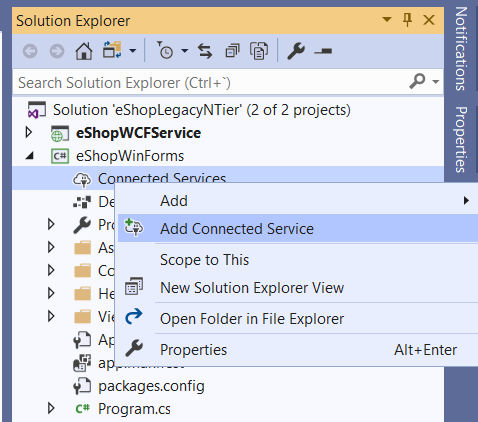Viewport: 478px width, 422px height.
Task: Click the Forward navigation arrow in toolbar
Action: [57, 51]
